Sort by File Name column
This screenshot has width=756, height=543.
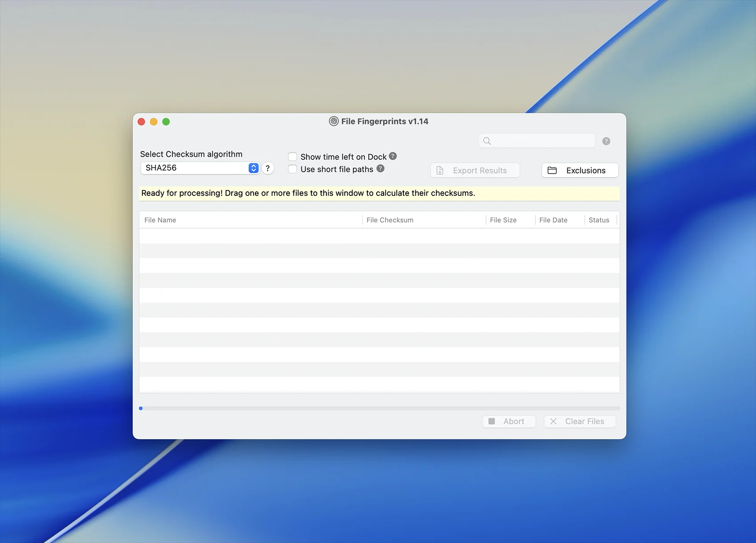251,220
